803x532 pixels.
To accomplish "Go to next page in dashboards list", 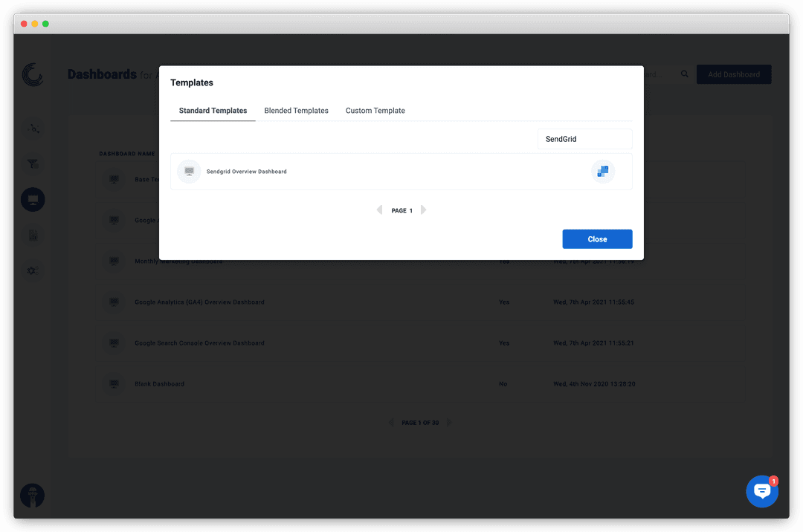I will click(449, 423).
